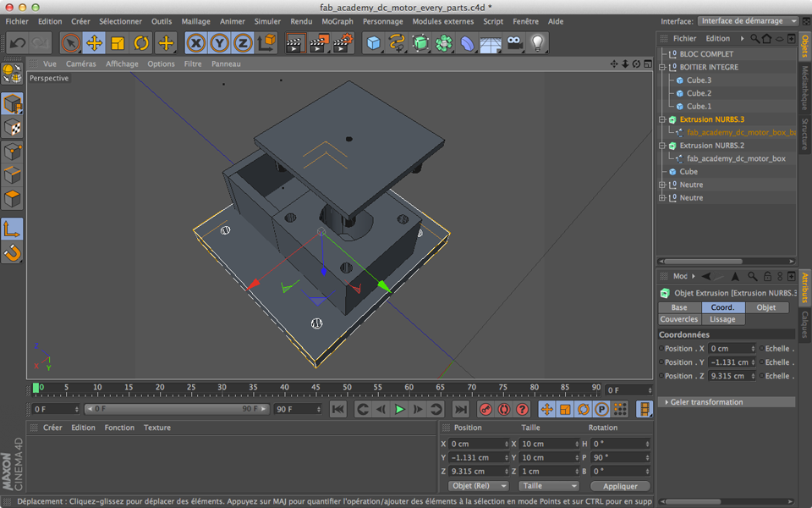Screen dimensions: 812x508
Task: Activate the Rotate tool
Action: pos(141,42)
